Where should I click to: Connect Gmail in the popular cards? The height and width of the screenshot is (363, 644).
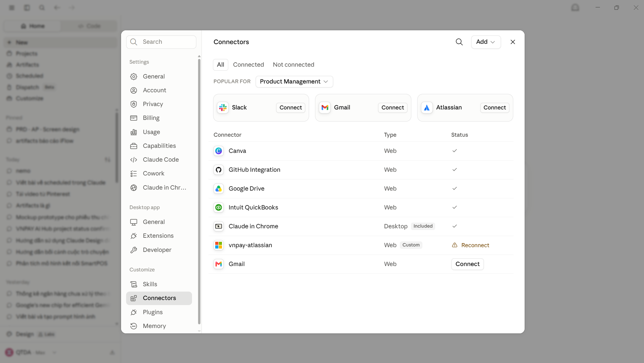click(x=393, y=107)
